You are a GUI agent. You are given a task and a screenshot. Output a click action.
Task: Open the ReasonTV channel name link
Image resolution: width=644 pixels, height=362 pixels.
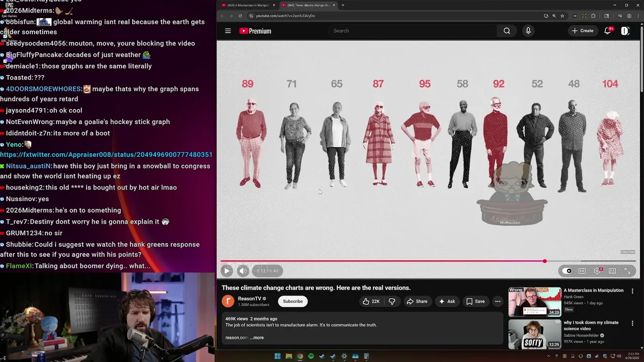pyautogui.click(x=250, y=299)
